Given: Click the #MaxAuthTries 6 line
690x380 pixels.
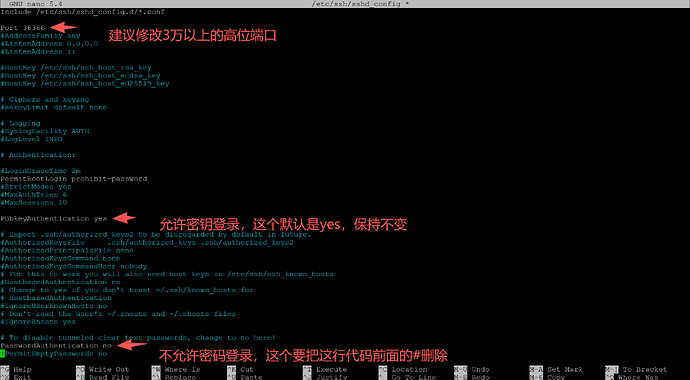Looking at the screenshot, I should (x=34, y=194).
